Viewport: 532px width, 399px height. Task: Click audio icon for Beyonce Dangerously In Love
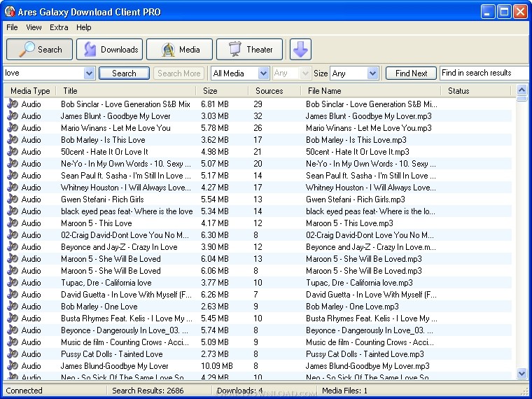coord(13,330)
